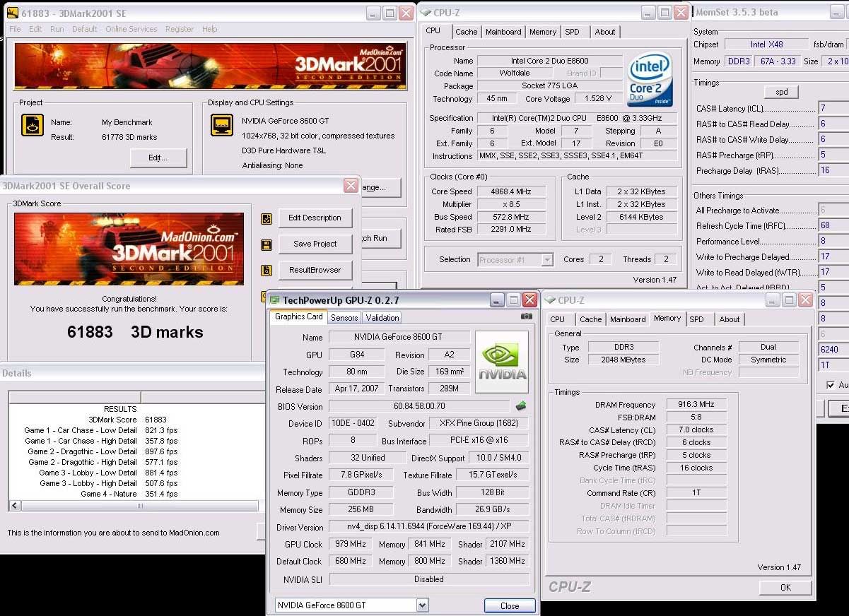Click the yellow Project icon in 3DMark
Viewport: 849px width, 616px height.
coord(32,125)
